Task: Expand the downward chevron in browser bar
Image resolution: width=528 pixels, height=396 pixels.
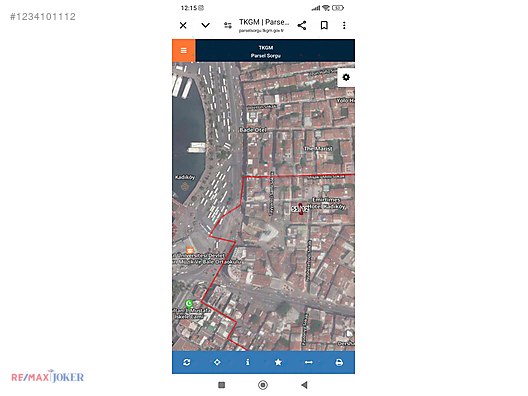Action: coord(205,25)
